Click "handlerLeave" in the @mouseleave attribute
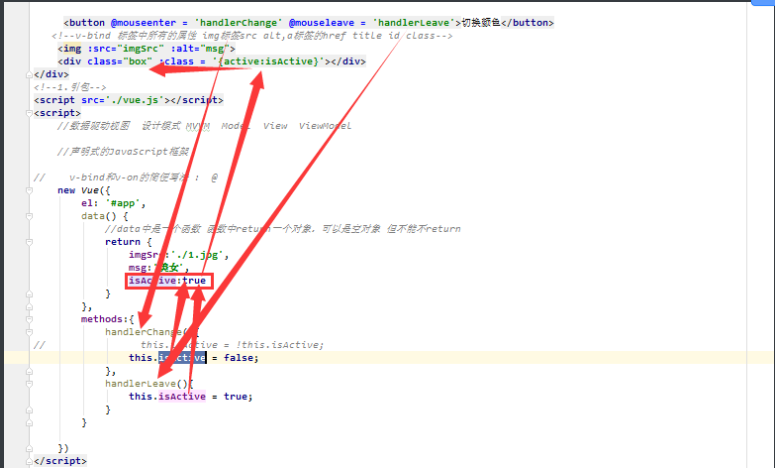Image resolution: width=775 pixels, height=468 pixels. pyautogui.click(x=414, y=23)
